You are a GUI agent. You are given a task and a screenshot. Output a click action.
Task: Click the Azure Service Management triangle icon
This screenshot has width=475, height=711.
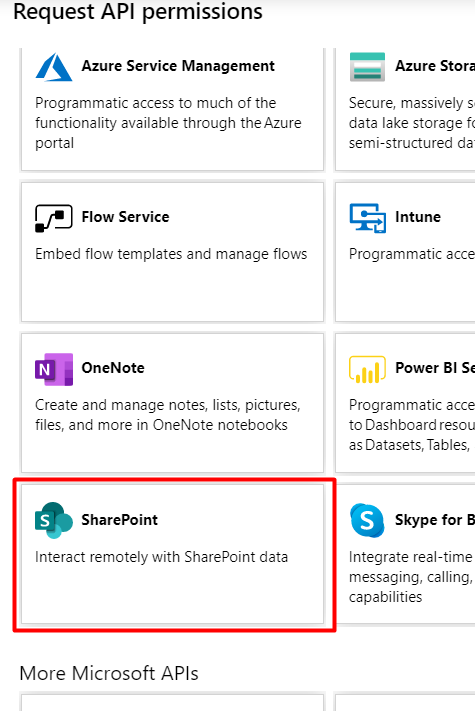(53, 67)
